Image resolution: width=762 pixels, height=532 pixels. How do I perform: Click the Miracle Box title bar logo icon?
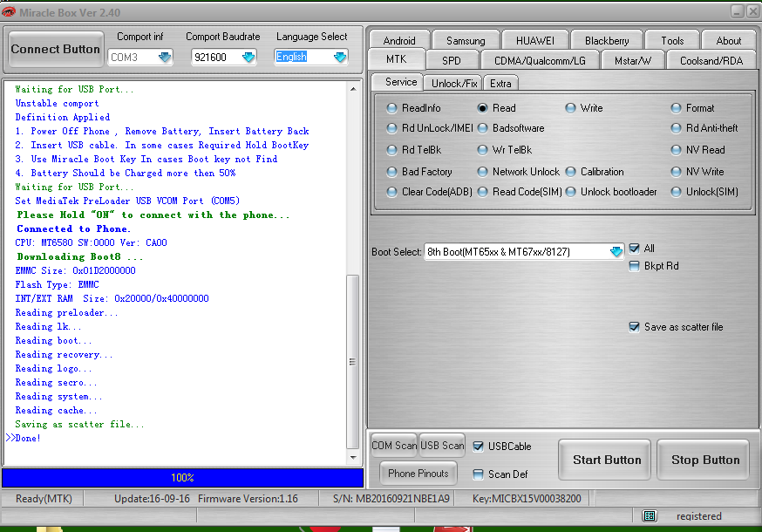tap(8, 11)
